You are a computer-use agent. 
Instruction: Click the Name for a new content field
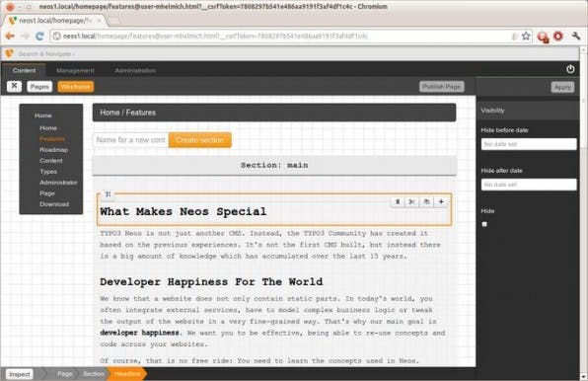pyautogui.click(x=130, y=140)
